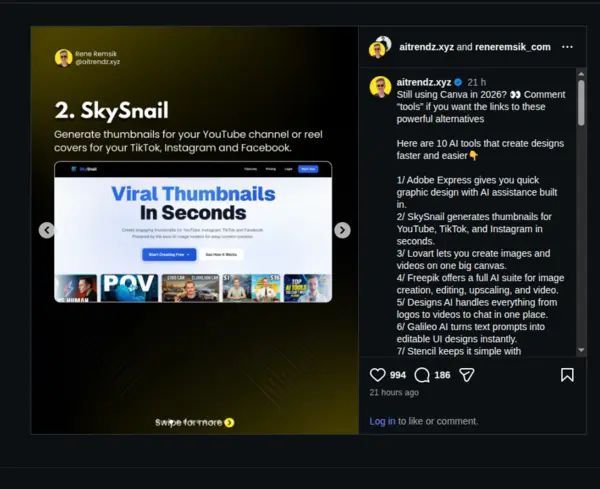Click the SkySnail slide image
Viewport: 600px width, 489px height.
click(x=194, y=230)
